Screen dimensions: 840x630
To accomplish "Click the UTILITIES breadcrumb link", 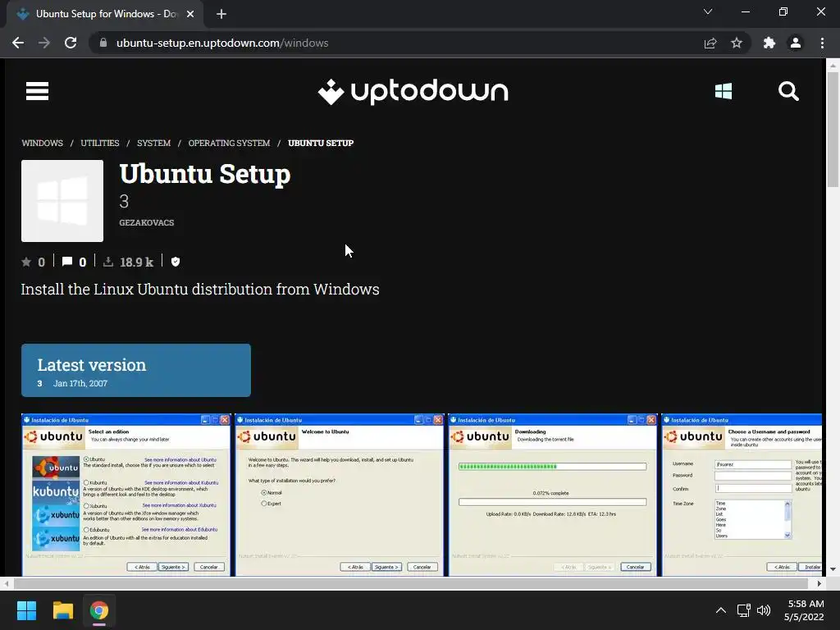I will (100, 143).
